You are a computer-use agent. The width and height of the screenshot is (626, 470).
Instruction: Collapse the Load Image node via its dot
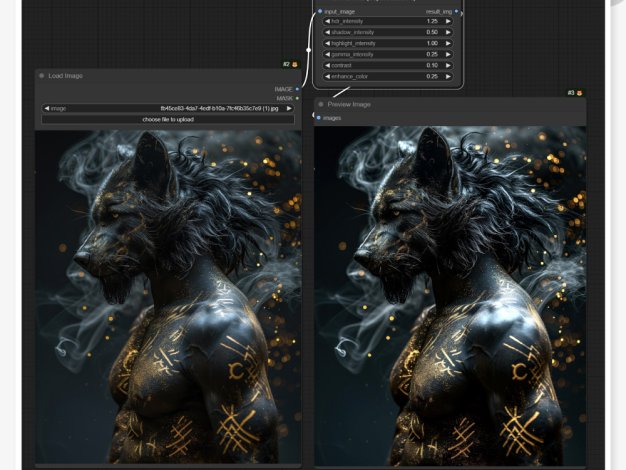coord(42,75)
